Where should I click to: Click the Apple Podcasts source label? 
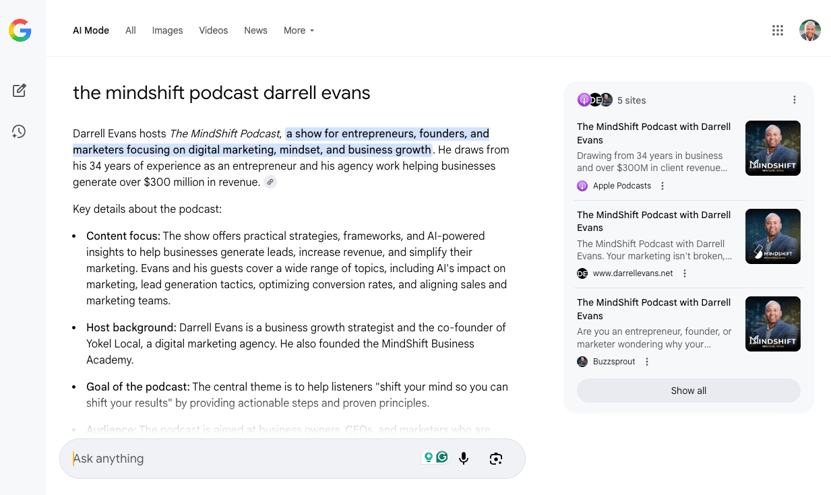click(622, 186)
